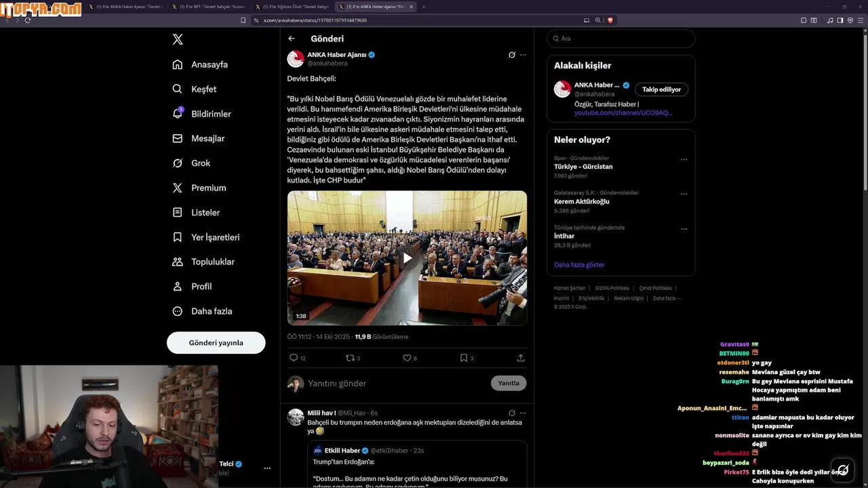Expand Daha fazla menu
868x488 pixels.
[x=202, y=311]
